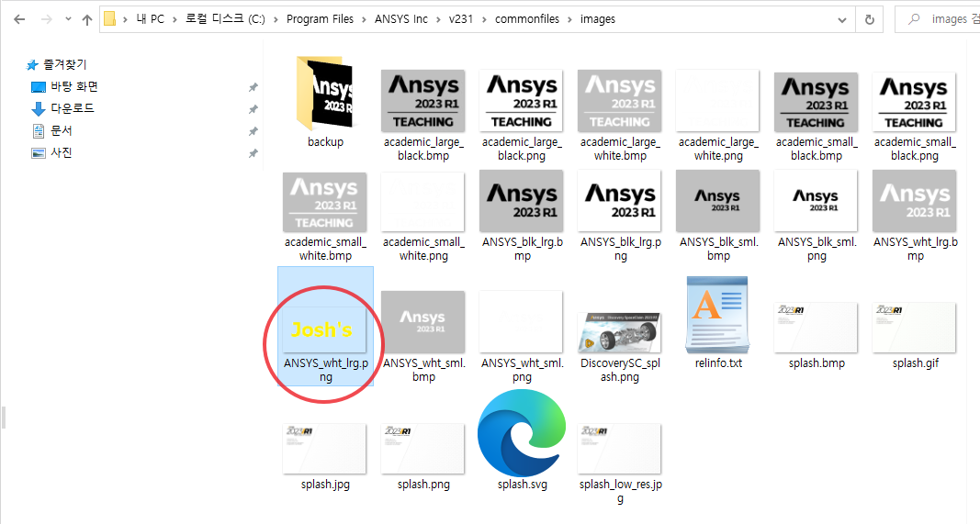Open 다운로드 in quick access

pyautogui.click(x=72, y=108)
